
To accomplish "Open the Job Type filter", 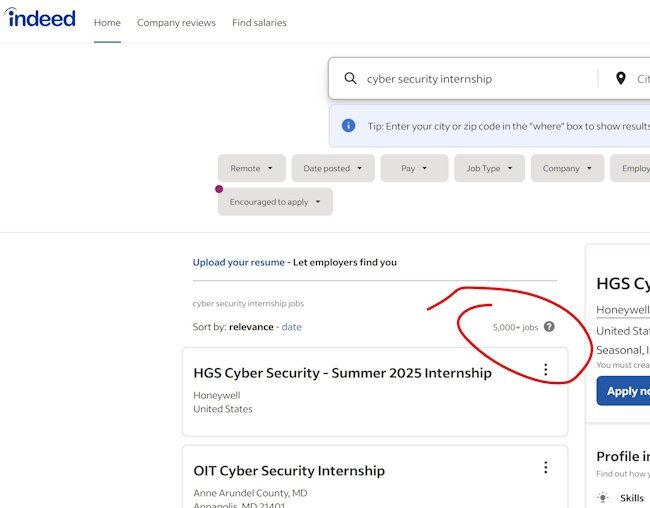I will click(489, 168).
